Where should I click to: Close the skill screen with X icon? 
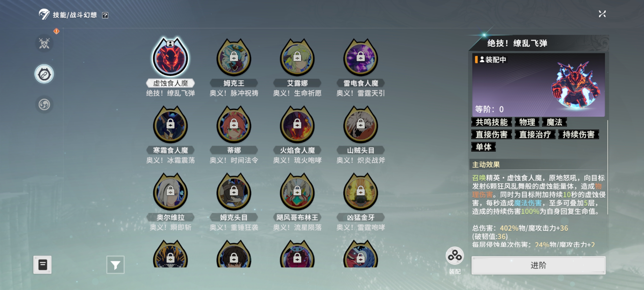pyautogui.click(x=602, y=14)
